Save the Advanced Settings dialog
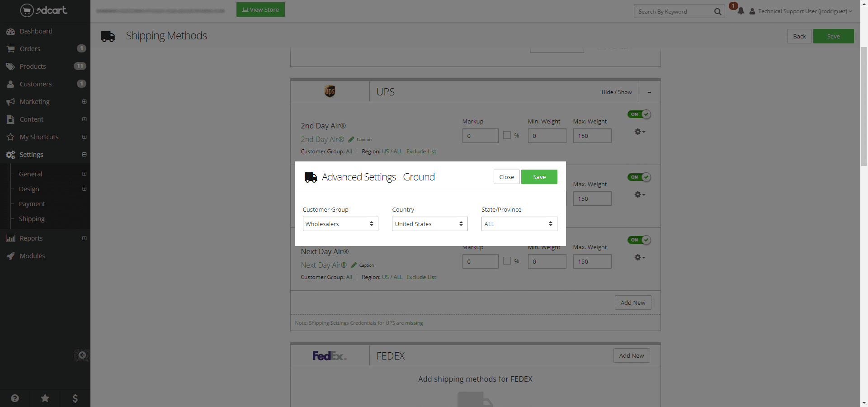Viewport: 868px width, 407px height. pos(539,177)
